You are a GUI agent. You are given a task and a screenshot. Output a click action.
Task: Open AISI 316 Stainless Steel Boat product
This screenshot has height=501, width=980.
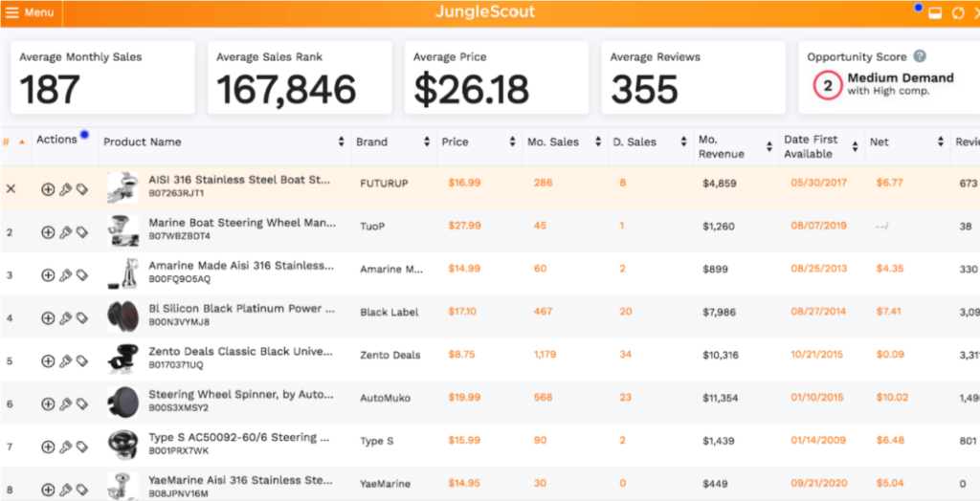pyautogui.click(x=238, y=180)
